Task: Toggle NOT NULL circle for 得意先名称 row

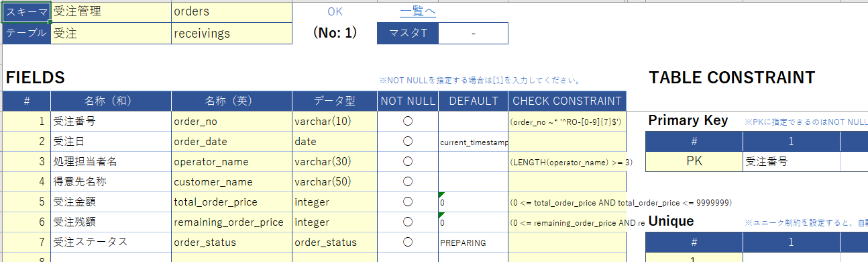Action: (x=408, y=182)
